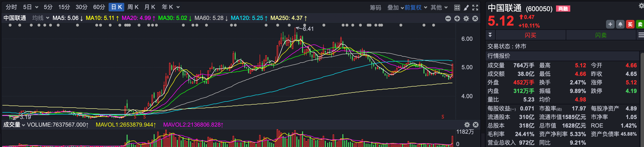Viewport: 644px width, 147px height.
Task: Toggle fullscreen chart view icon
Action: [475, 8]
